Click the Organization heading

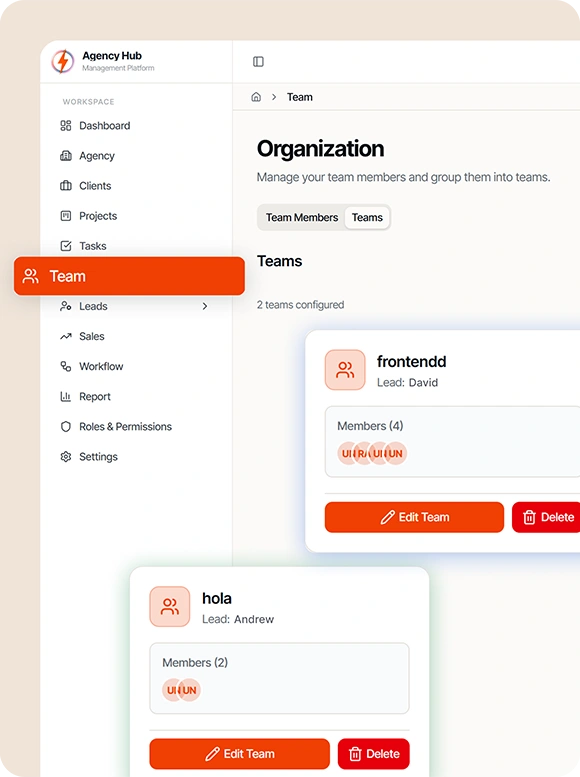coord(320,149)
